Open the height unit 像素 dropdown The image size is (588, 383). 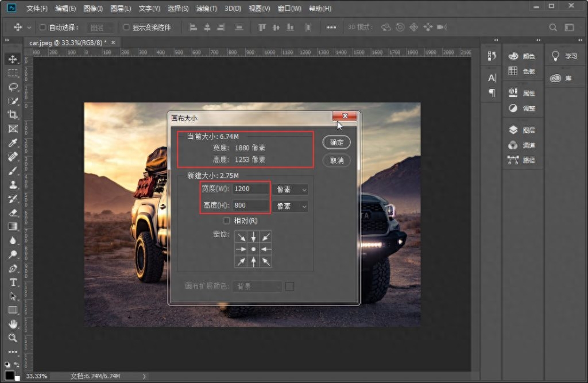click(291, 206)
